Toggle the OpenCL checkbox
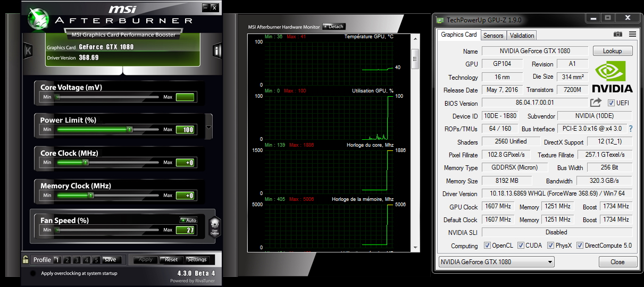Viewport: 644px width, 287px height. coord(488,246)
